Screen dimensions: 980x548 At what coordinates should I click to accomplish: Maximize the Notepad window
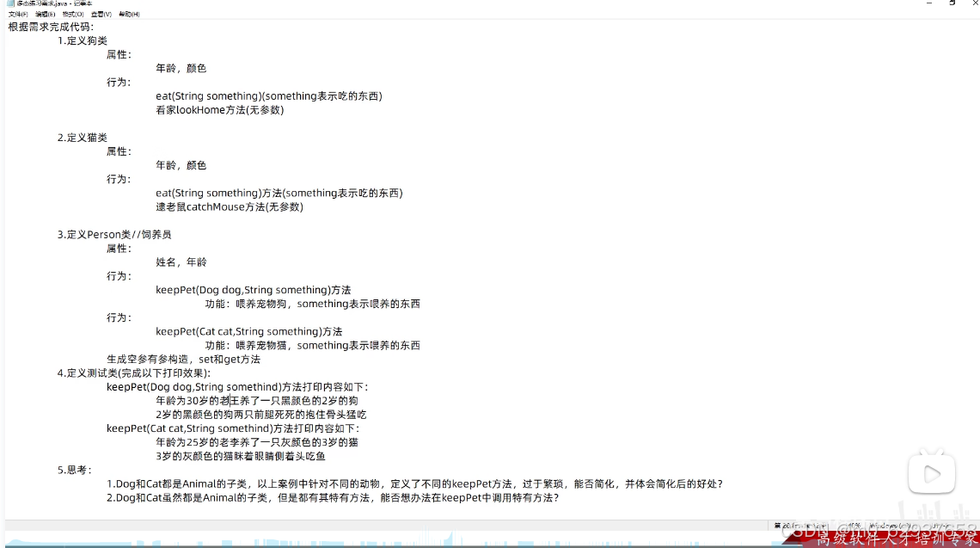click(952, 3)
